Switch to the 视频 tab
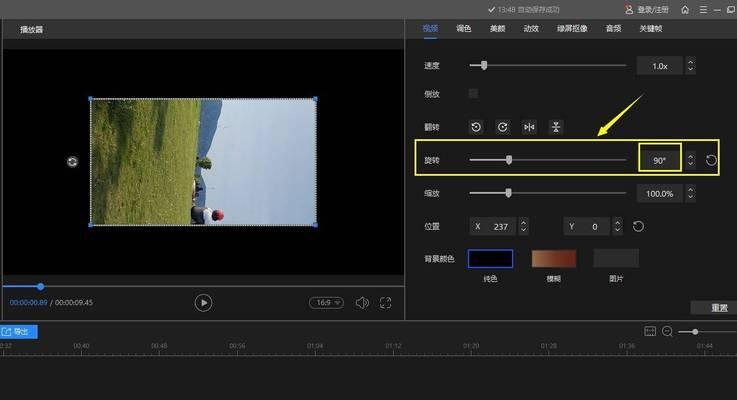This screenshot has height=400, width=737. pos(430,29)
